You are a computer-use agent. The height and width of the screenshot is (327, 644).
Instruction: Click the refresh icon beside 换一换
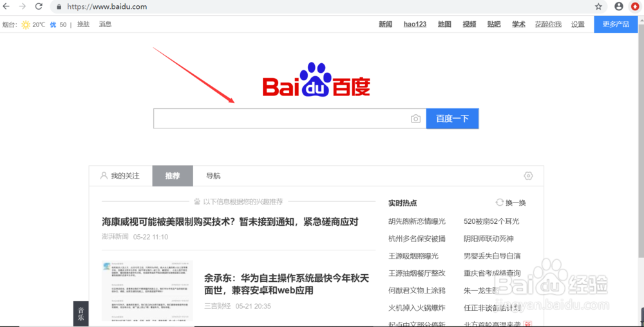tap(500, 203)
